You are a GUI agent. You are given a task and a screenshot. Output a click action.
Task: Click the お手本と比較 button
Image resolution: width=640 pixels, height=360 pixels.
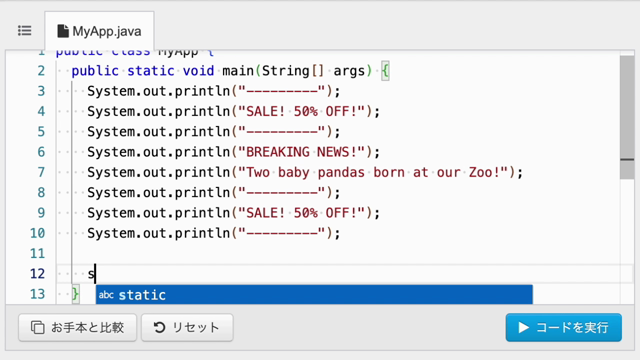78,327
